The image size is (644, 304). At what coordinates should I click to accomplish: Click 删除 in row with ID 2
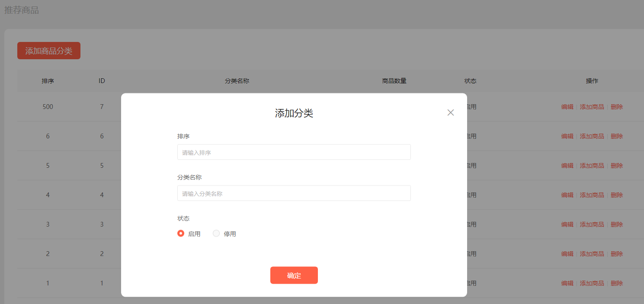pos(617,254)
